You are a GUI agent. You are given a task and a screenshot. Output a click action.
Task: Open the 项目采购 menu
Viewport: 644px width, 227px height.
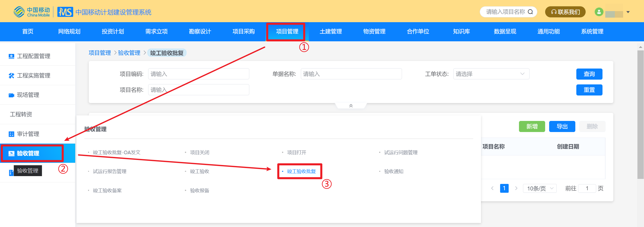click(x=244, y=31)
